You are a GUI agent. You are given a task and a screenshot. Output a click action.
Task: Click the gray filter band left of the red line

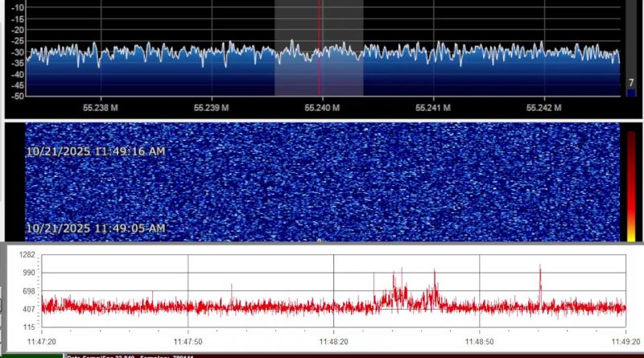[x=296, y=32]
